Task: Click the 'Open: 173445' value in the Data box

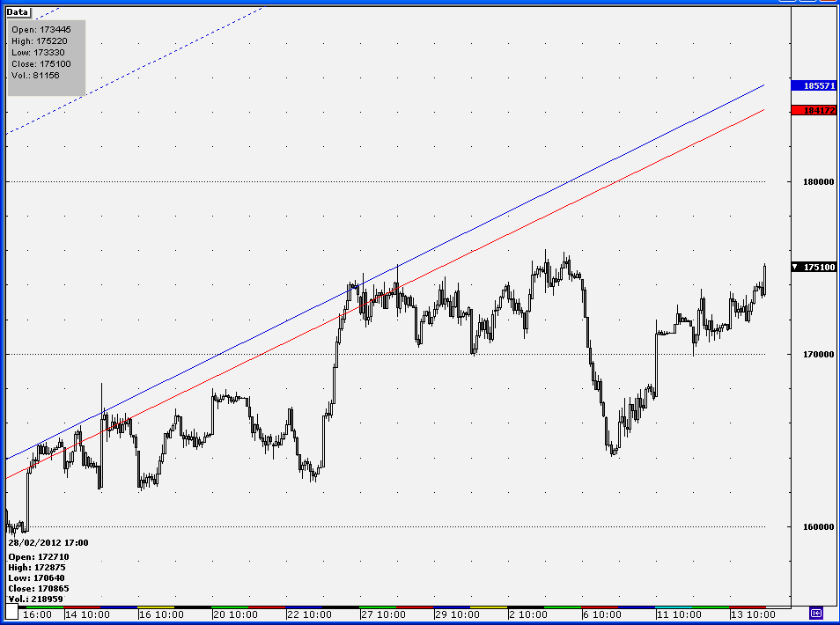Action: click(x=41, y=29)
